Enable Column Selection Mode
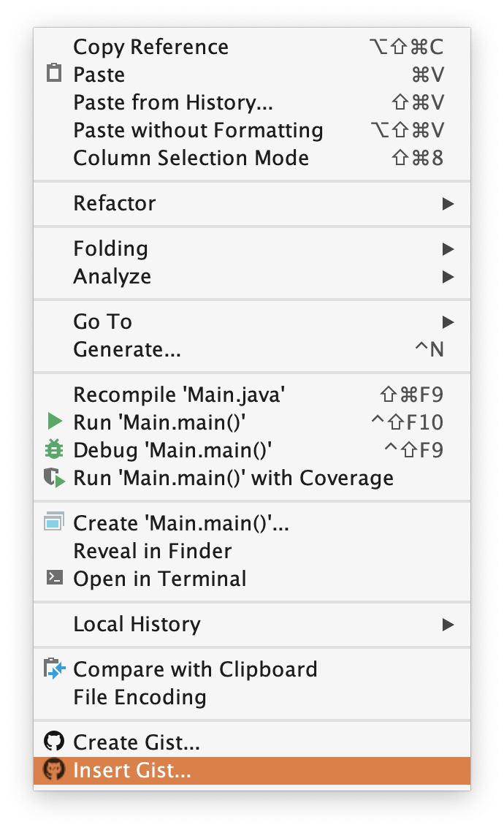 click(191, 158)
